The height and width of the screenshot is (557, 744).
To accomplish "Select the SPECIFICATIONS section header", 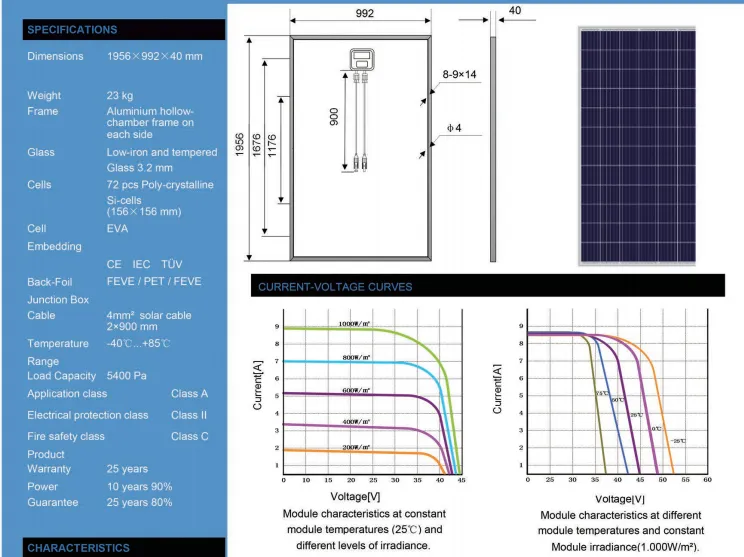I will coord(72,30).
